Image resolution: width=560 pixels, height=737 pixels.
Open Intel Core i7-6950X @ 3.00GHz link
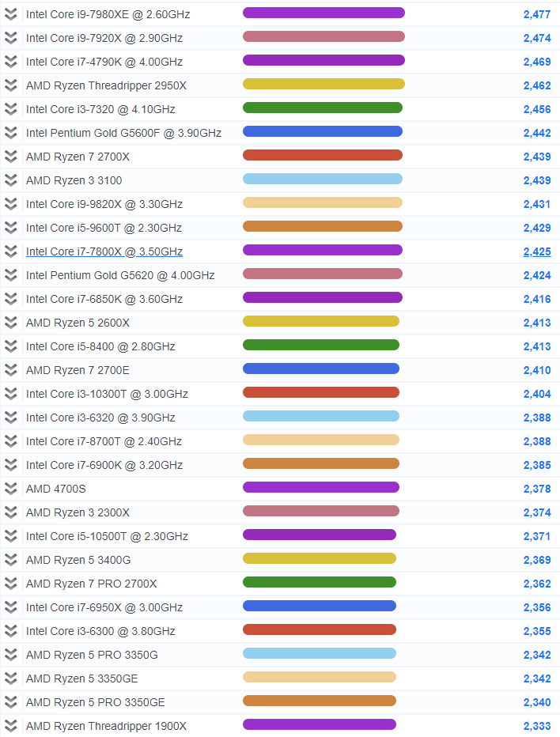(x=104, y=608)
